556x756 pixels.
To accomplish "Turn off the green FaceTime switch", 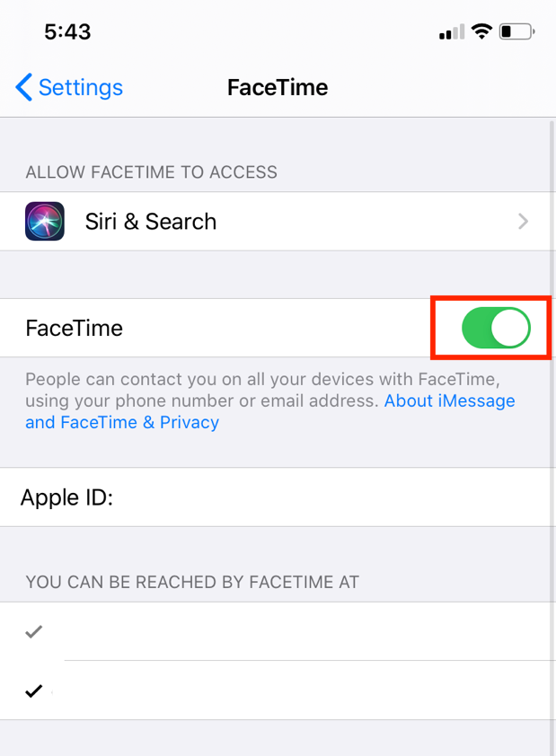I will [x=496, y=329].
